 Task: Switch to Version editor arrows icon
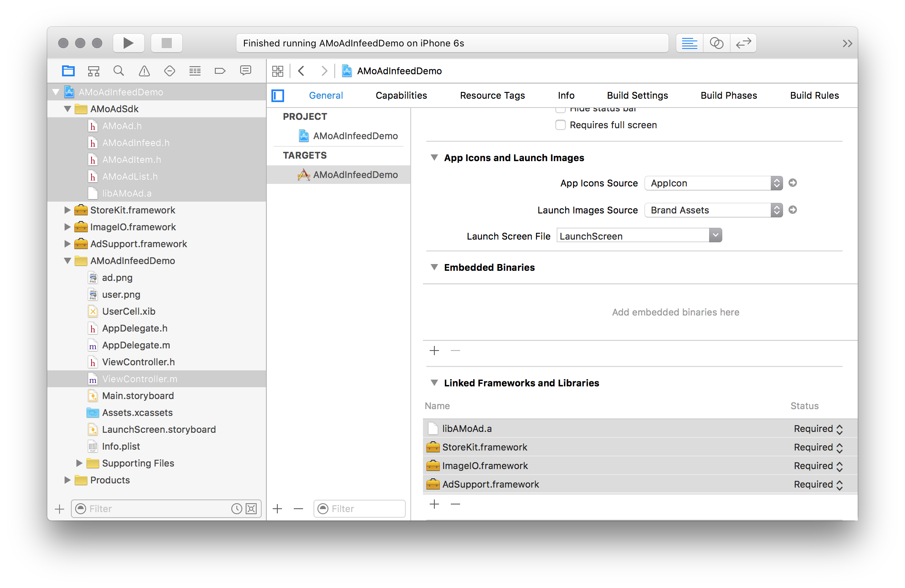point(743,43)
